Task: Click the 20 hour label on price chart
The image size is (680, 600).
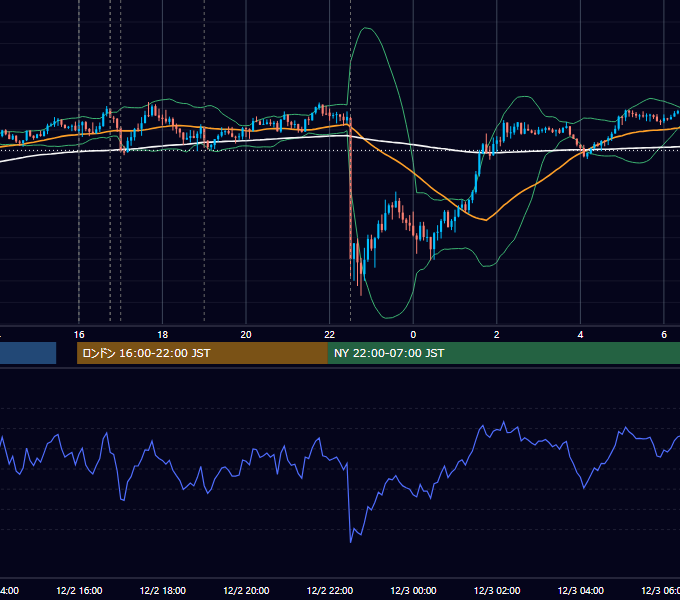Action: 246,335
